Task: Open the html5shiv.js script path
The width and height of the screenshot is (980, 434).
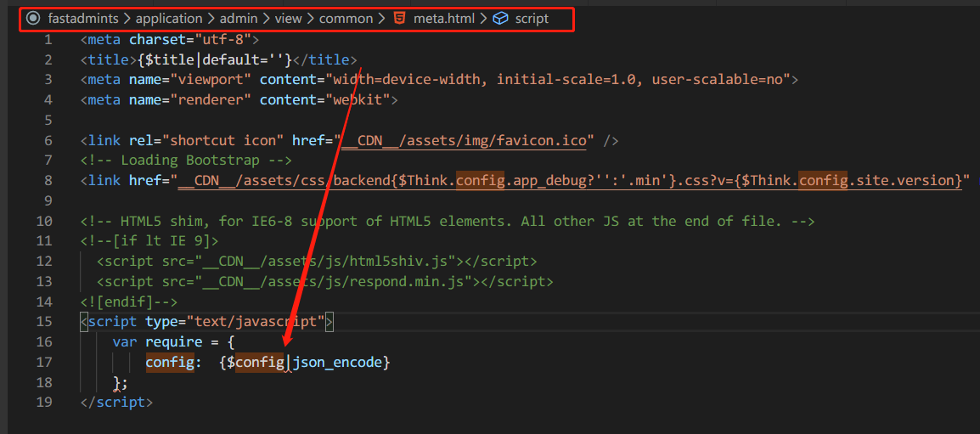Action: click(324, 262)
